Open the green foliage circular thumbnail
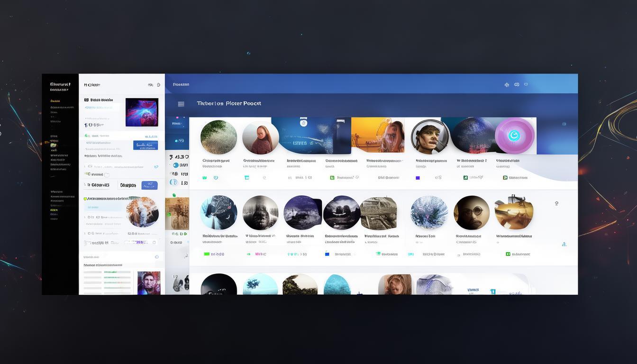Image resolution: width=637 pixels, height=364 pixels. (218, 137)
